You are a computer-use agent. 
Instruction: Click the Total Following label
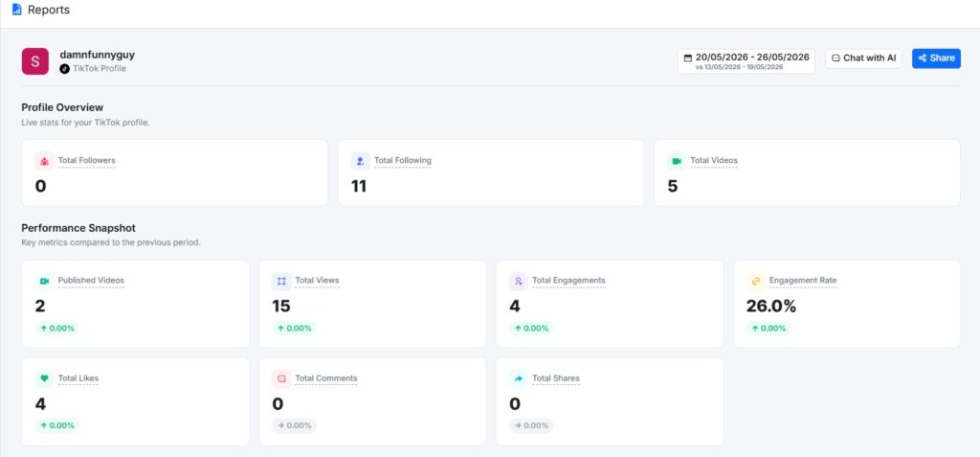403,161
